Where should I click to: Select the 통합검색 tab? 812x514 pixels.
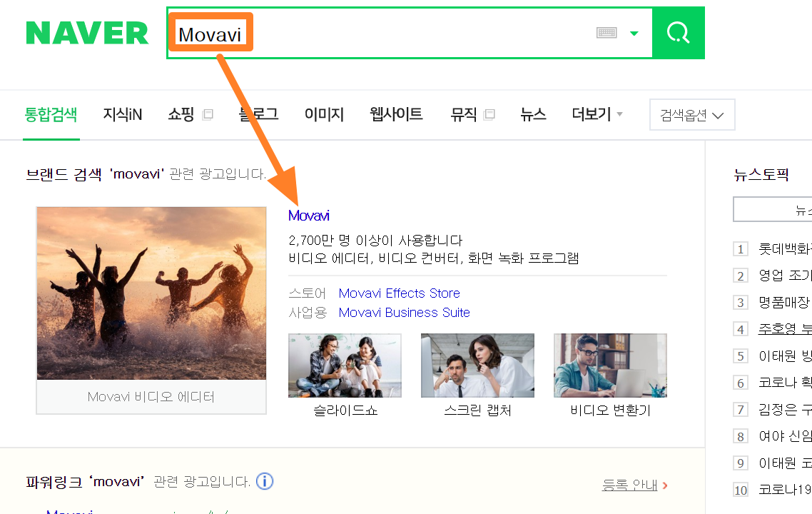51,114
